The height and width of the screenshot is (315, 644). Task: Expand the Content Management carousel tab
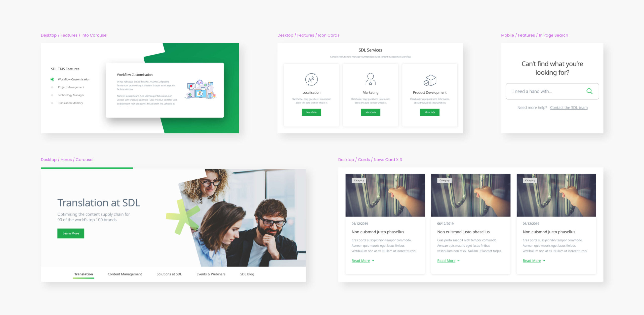pyautogui.click(x=125, y=274)
